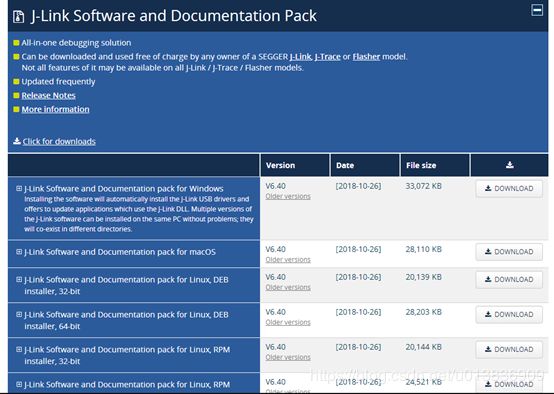Expand Linux DEB installer 32-bit row
The height and width of the screenshot is (394, 554).
pos(19,280)
